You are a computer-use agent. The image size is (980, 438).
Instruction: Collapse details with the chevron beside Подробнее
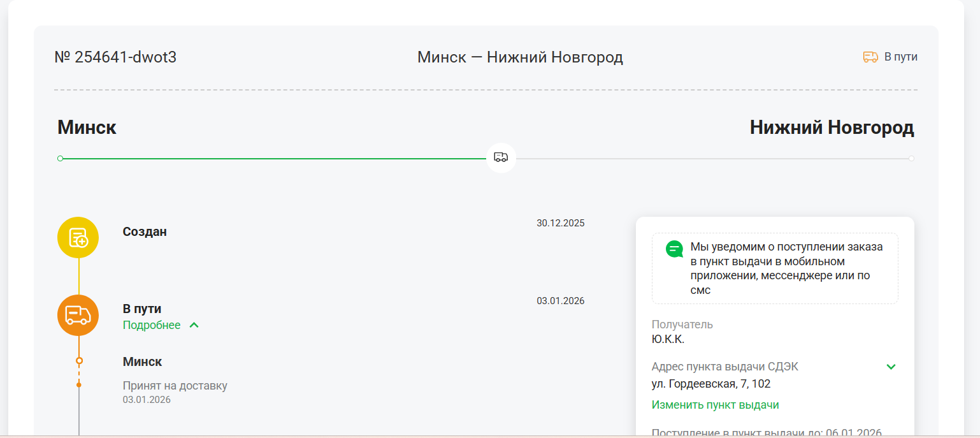pyautogui.click(x=194, y=325)
